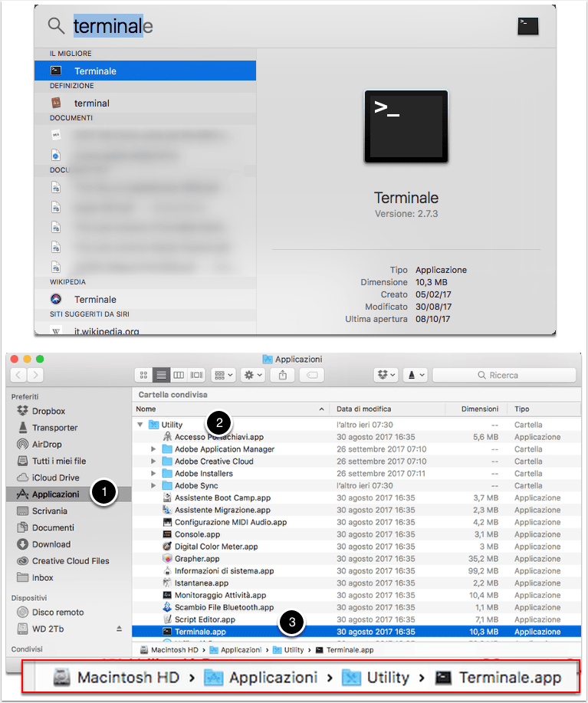This screenshot has width=588, height=703.
Task: Sort by Data di modifica column
Action: coord(387,409)
